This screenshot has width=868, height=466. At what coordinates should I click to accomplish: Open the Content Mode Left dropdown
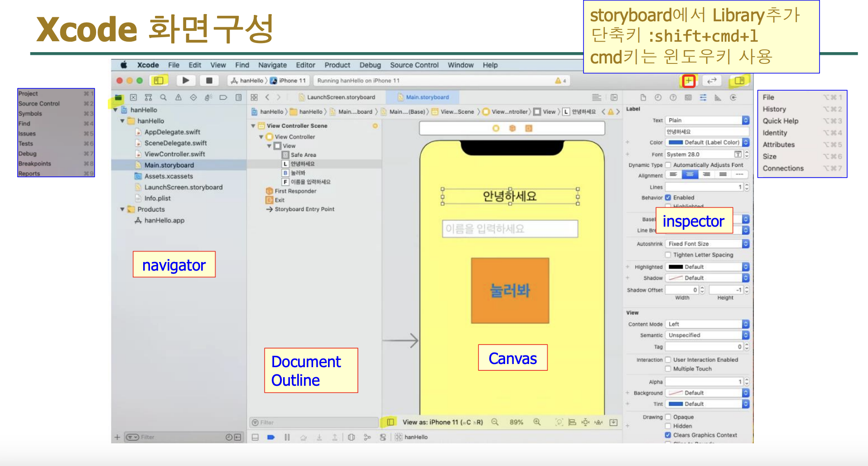click(707, 324)
